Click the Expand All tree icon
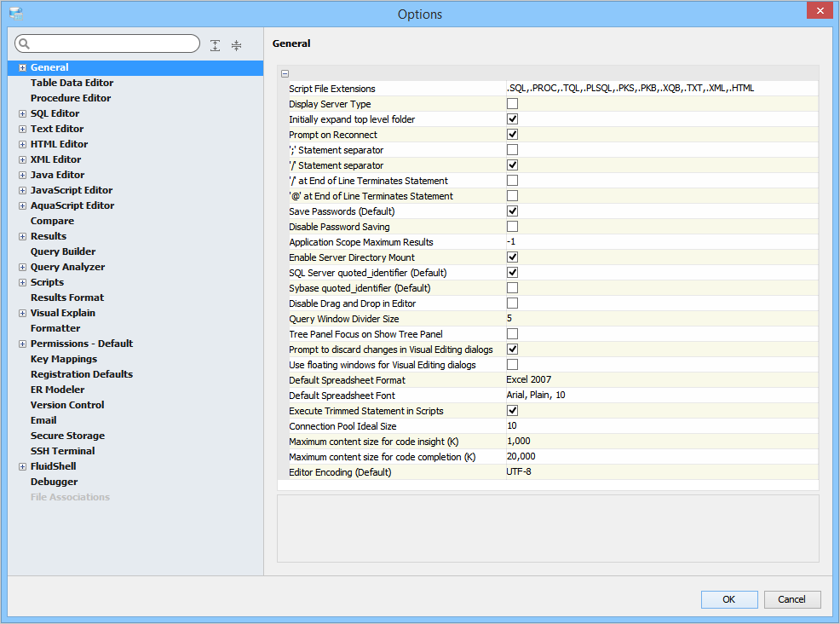The height and width of the screenshot is (624, 840). point(216,45)
